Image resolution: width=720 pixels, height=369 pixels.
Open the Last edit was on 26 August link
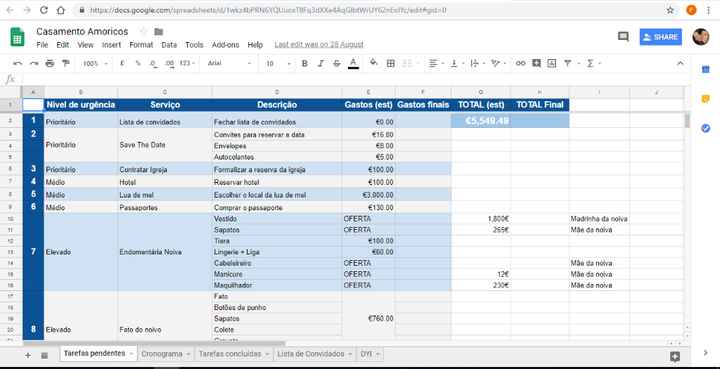point(319,45)
